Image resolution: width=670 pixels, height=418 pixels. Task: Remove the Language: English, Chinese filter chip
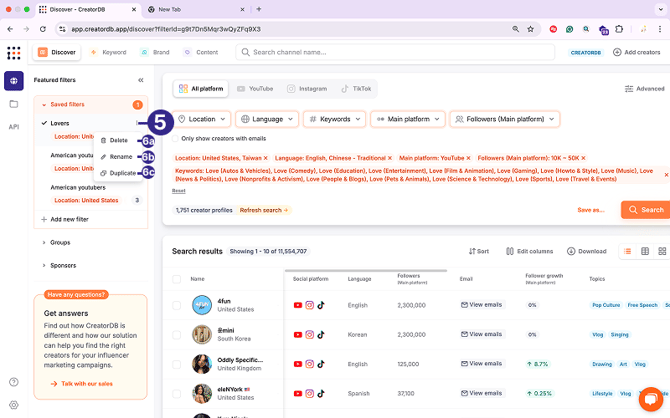pos(390,158)
